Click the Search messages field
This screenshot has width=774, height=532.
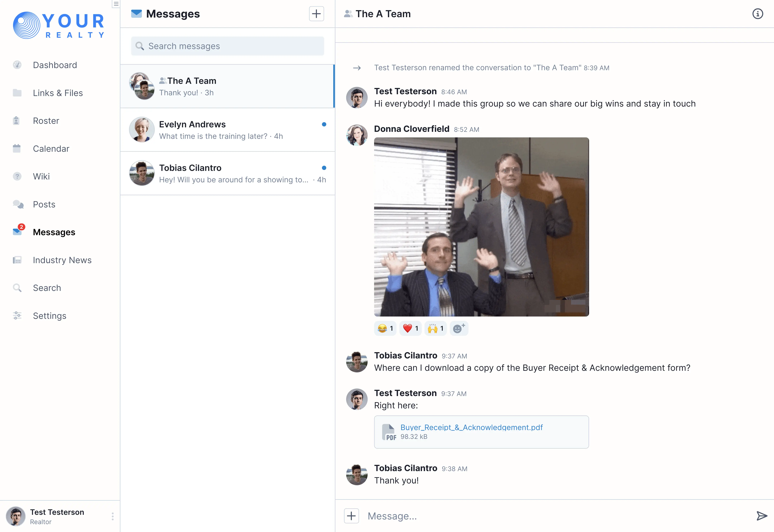pyautogui.click(x=227, y=46)
